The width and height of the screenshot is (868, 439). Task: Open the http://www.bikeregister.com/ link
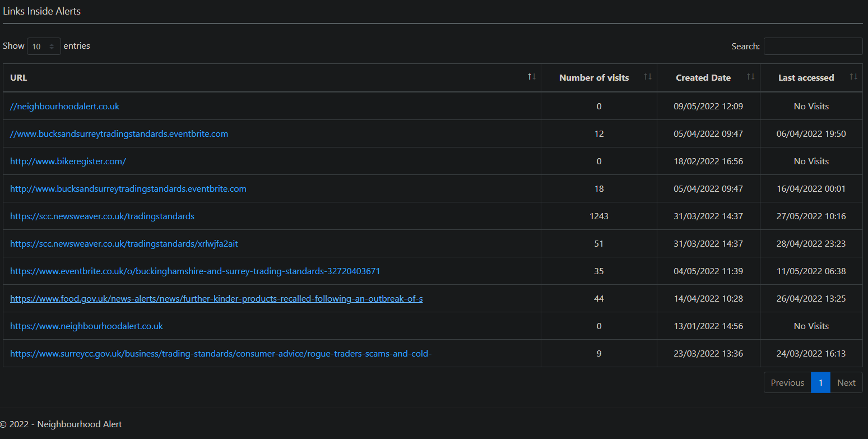click(68, 161)
